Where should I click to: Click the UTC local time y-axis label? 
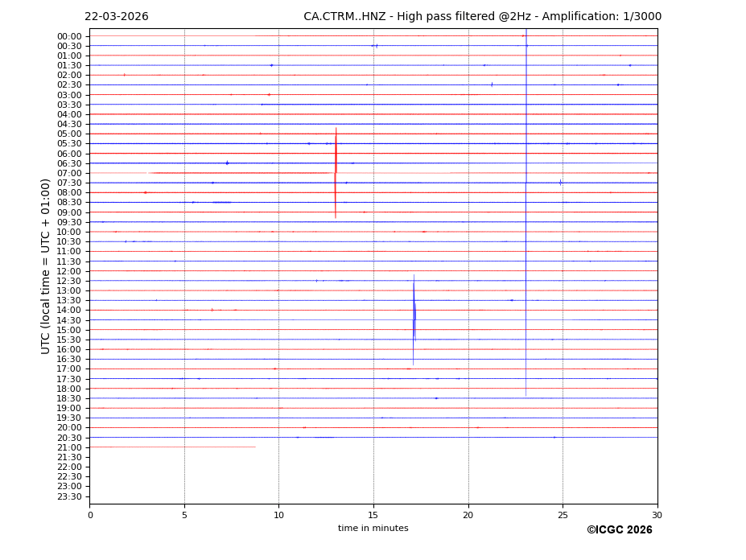(x=46, y=266)
